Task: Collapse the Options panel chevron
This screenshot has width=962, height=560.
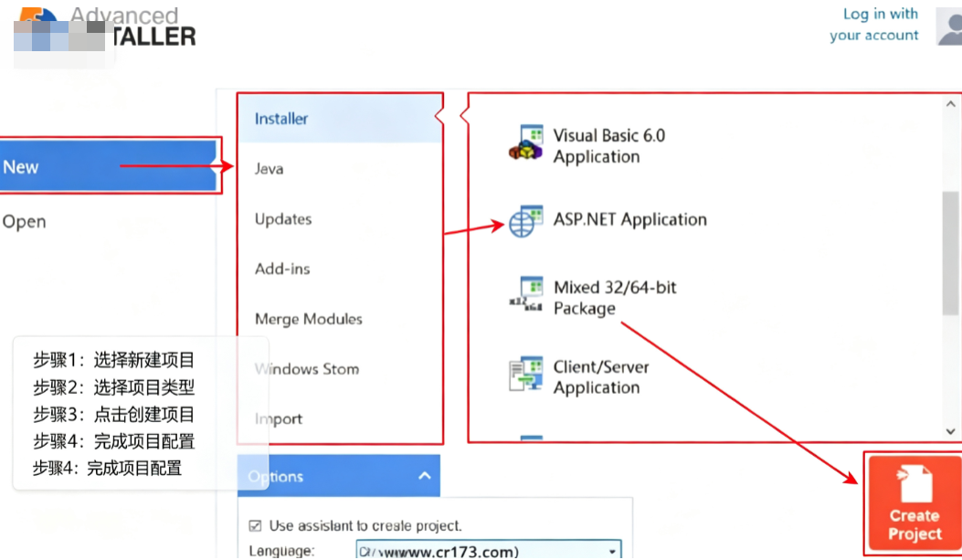Action: tap(425, 476)
